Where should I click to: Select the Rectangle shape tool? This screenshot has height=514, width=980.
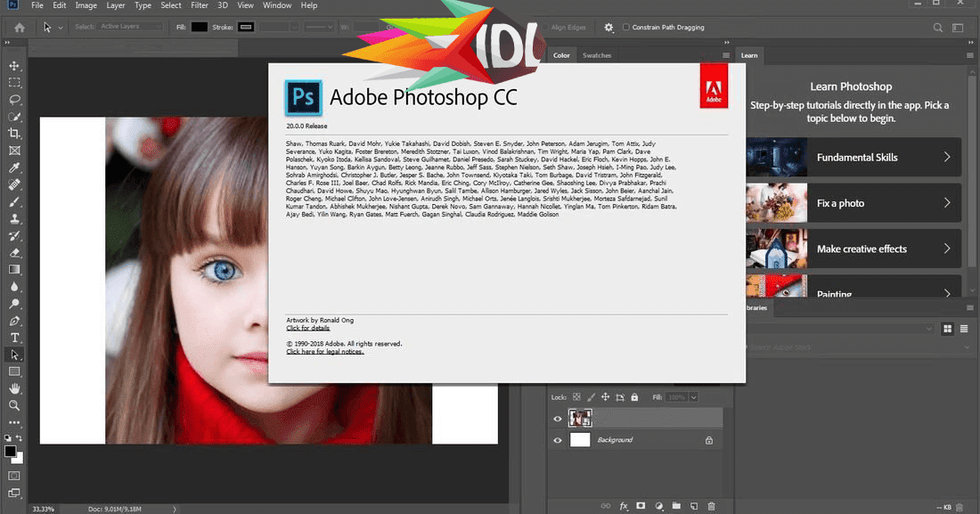coord(14,371)
